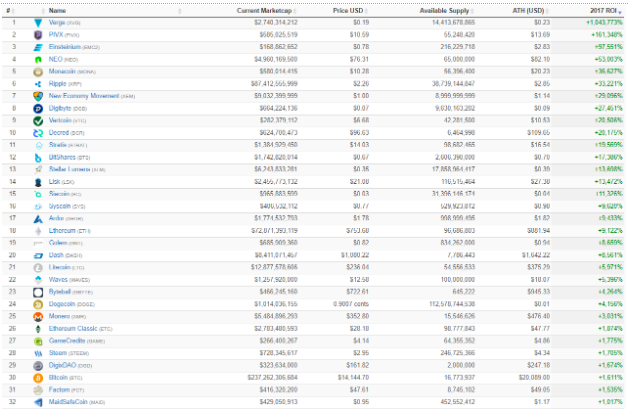Screen dimensions: 628x413
Task: Click the Stellar Lumens rocket icon
Action: coord(38,170)
